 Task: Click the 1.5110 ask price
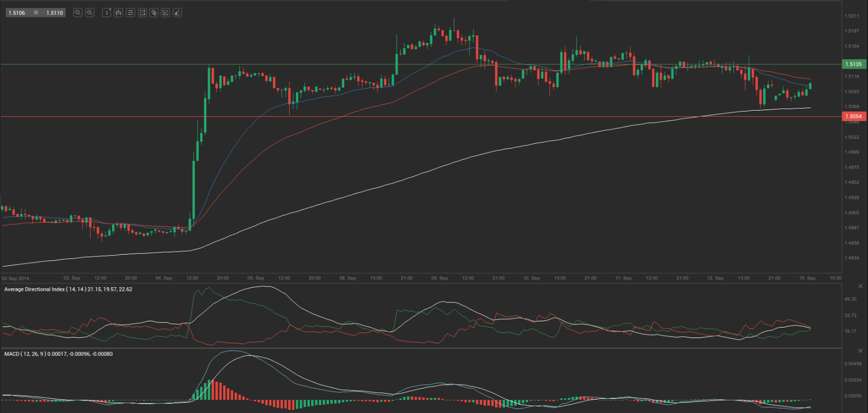54,13
